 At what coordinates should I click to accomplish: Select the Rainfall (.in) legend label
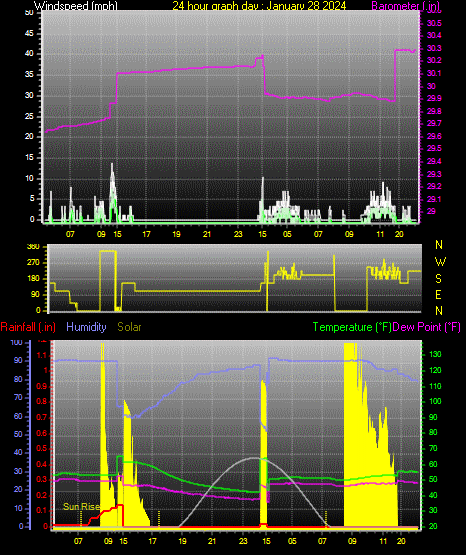28,327
